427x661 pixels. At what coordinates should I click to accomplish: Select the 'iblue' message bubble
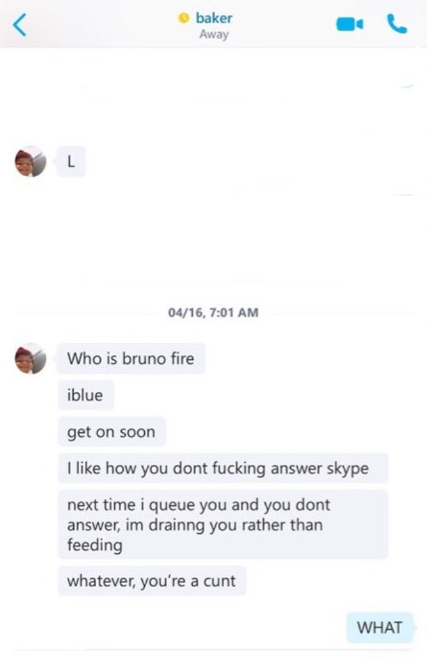coord(86,395)
